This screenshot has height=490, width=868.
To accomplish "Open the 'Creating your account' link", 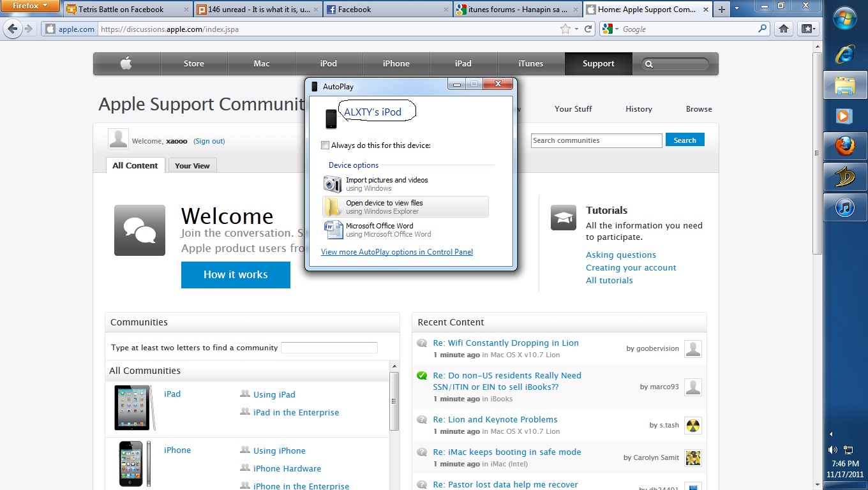I will (631, 267).
